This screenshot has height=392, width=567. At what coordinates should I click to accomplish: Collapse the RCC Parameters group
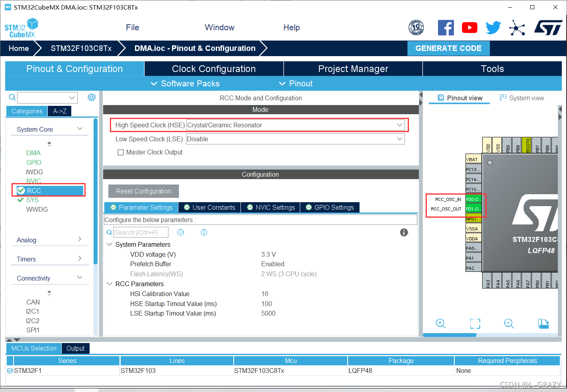109,284
